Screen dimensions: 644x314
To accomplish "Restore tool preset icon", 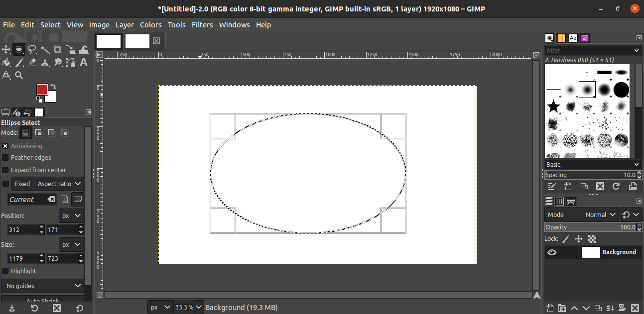I will pos(34,308).
